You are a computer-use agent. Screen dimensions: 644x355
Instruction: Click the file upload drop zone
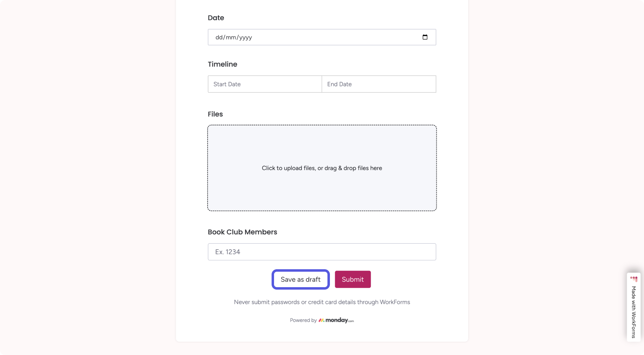coord(322,168)
